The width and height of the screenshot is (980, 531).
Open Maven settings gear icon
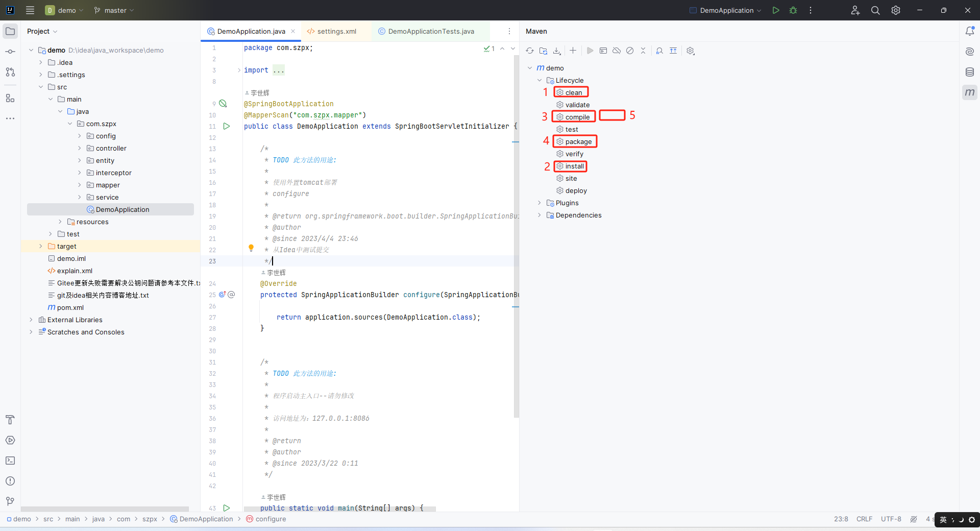pos(690,51)
